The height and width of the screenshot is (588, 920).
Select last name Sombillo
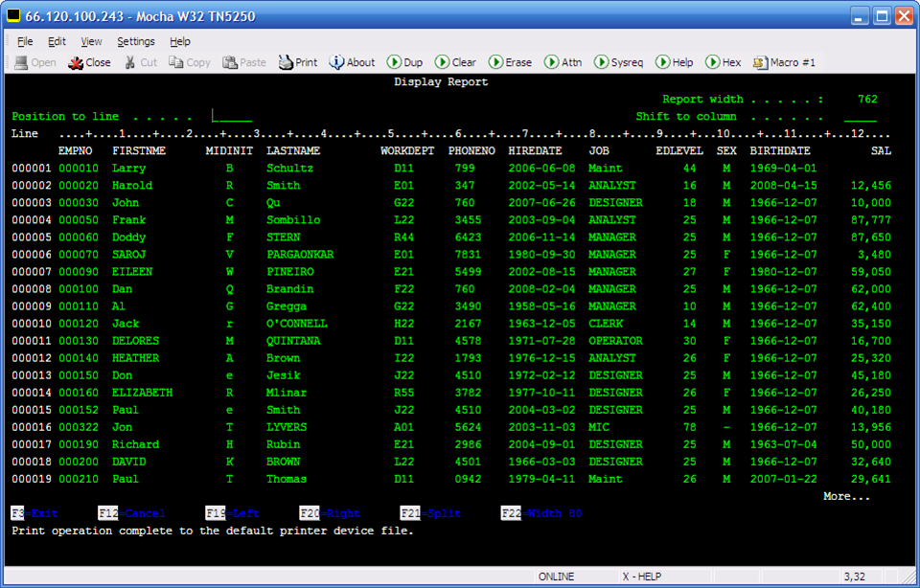tap(293, 220)
